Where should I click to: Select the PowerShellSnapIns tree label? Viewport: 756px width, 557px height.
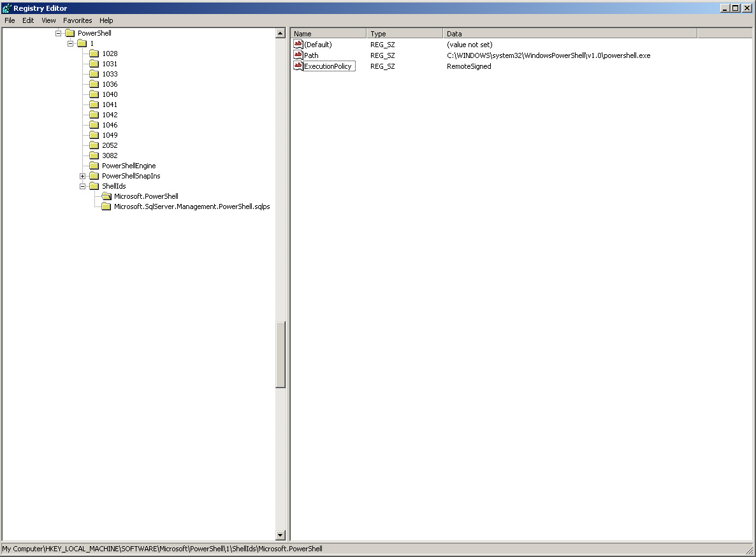click(131, 176)
